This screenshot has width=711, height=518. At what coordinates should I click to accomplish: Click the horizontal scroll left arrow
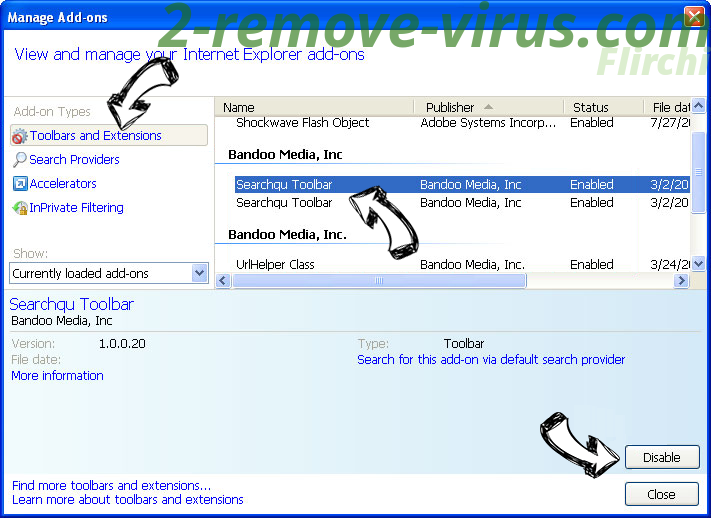click(x=223, y=281)
